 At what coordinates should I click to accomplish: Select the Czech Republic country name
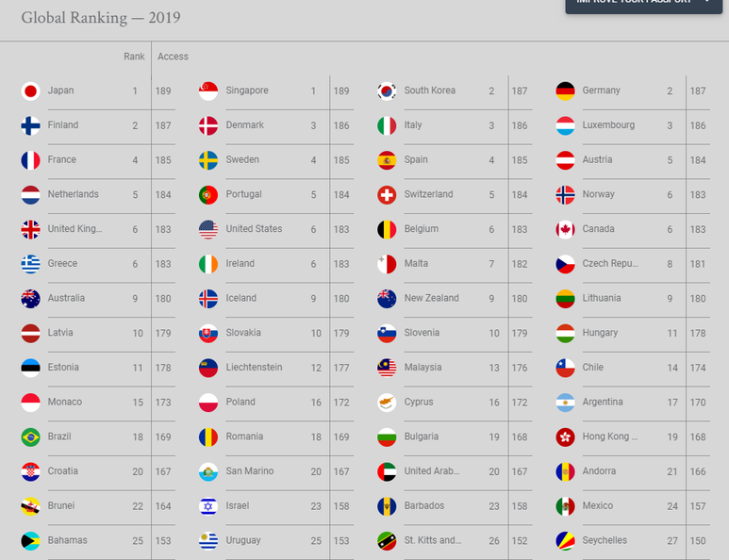point(610,264)
